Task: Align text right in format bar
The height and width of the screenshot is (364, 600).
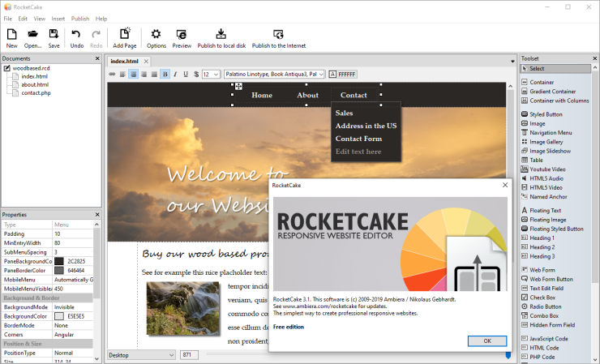Action: click(144, 75)
